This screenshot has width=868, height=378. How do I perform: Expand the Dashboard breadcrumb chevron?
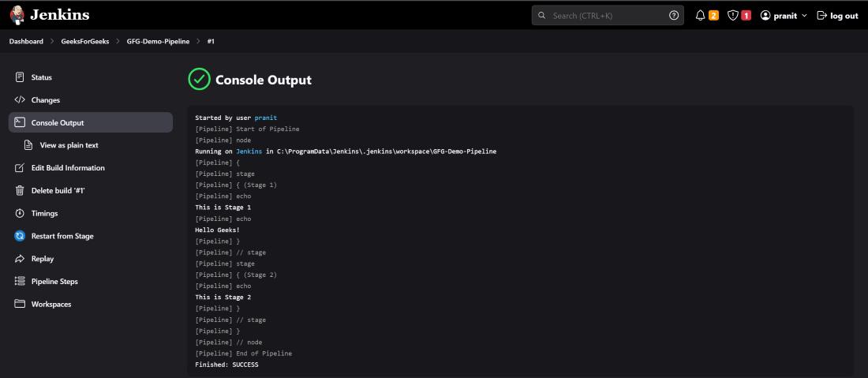click(x=52, y=41)
